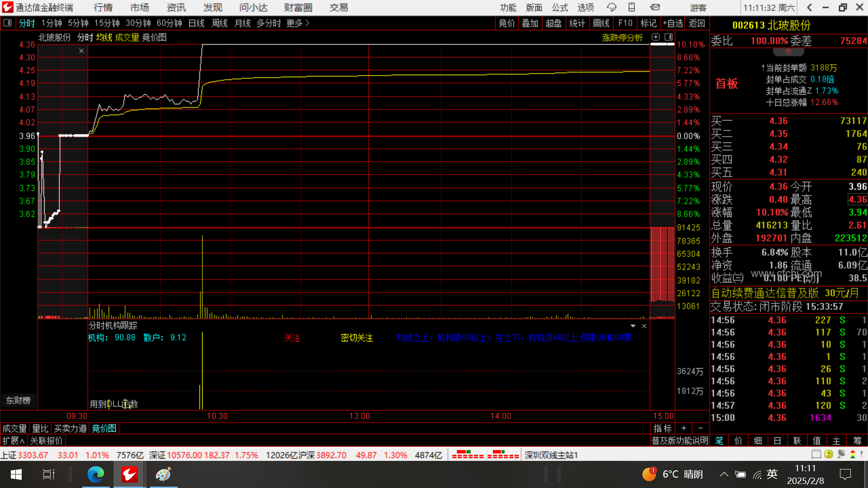This screenshot has width=868, height=488.
Task: Click the mobile phone icon in top bar
Action: [632, 7]
